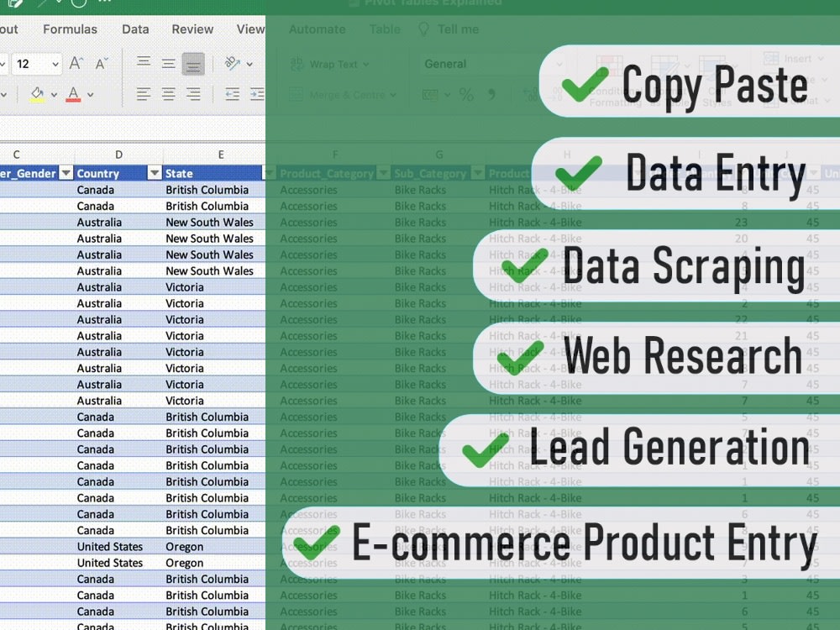Screen dimensions: 840x630
Task: Open the Automate ribbon tab
Action: (318, 29)
